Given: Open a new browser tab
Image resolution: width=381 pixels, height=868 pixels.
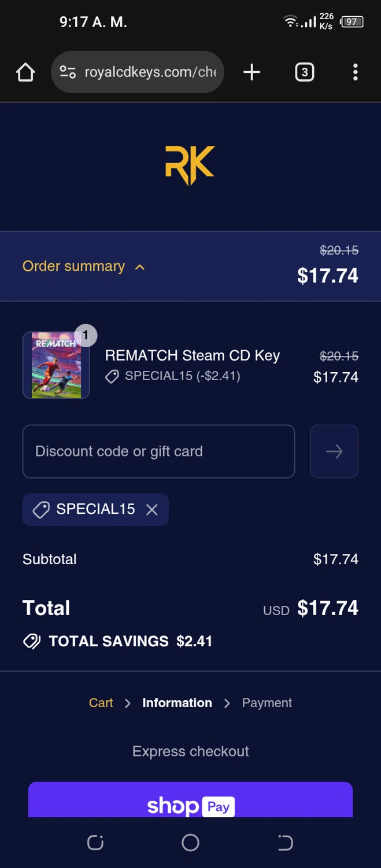Looking at the screenshot, I should [251, 72].
